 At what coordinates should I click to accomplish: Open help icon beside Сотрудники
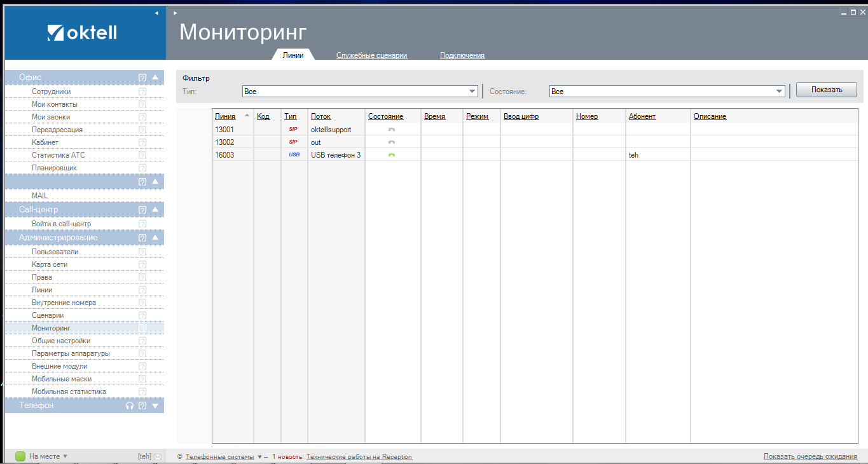[x=142, y=92]
